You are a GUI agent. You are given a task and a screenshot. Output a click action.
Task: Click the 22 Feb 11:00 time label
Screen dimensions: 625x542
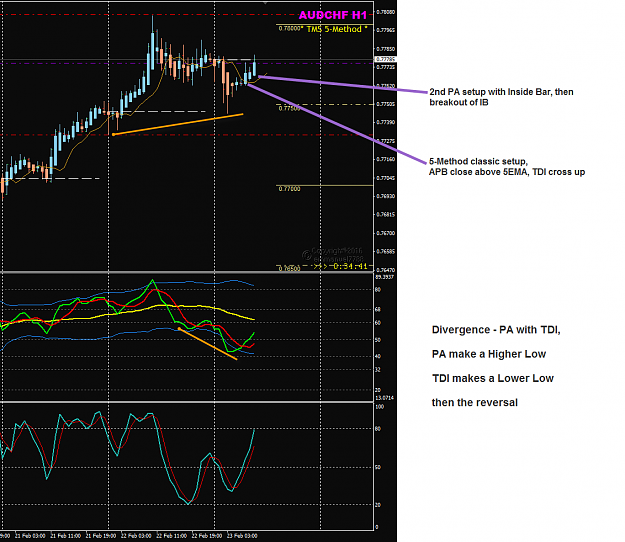point(171,536)
